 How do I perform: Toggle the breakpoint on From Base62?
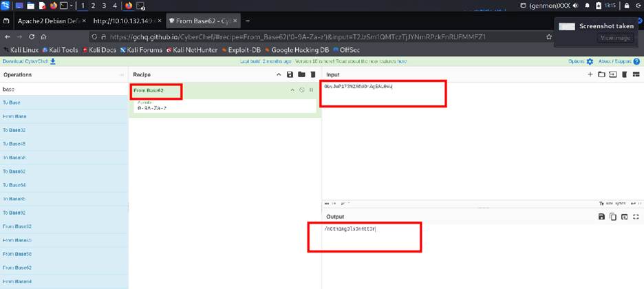(x=311, y=90)
